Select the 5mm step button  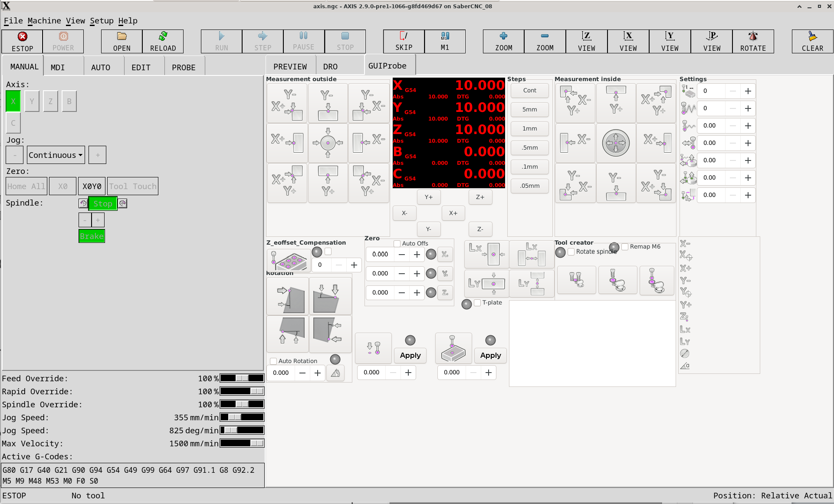529,109
